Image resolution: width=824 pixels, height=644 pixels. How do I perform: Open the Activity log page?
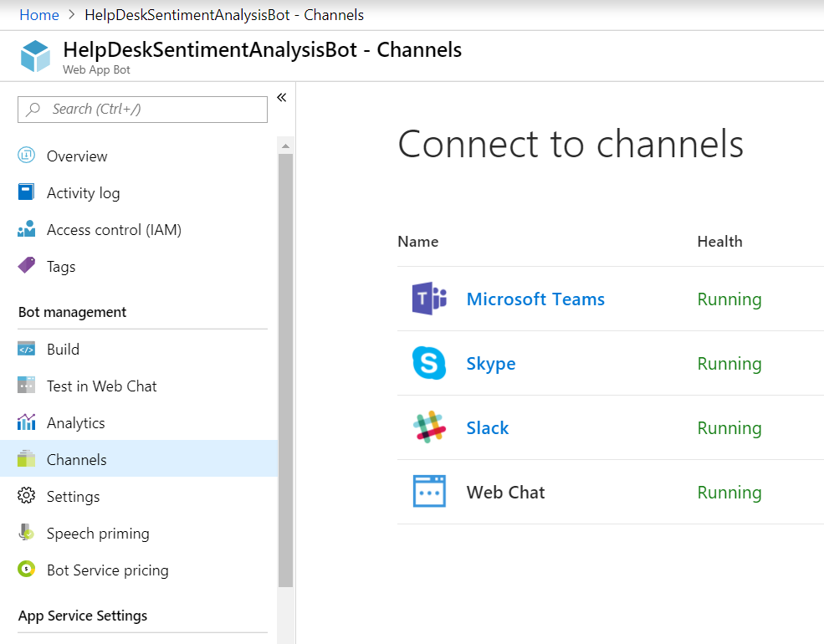tap(83, 193)
